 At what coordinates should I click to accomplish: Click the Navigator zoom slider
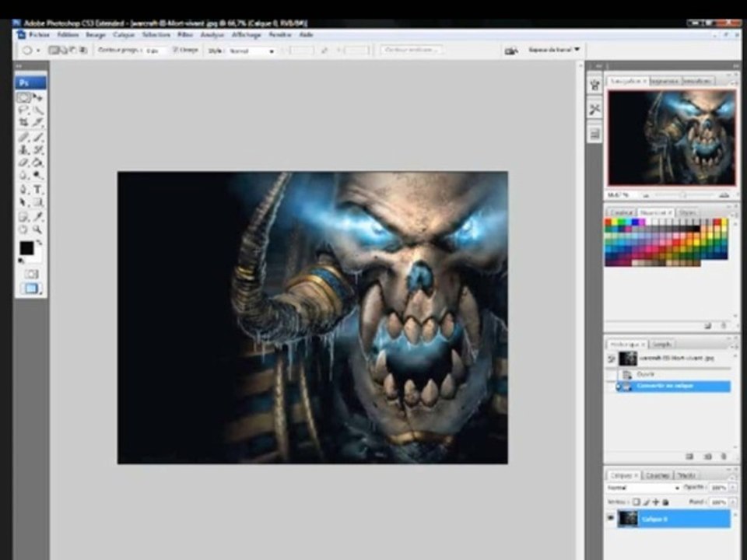(684, 195)
